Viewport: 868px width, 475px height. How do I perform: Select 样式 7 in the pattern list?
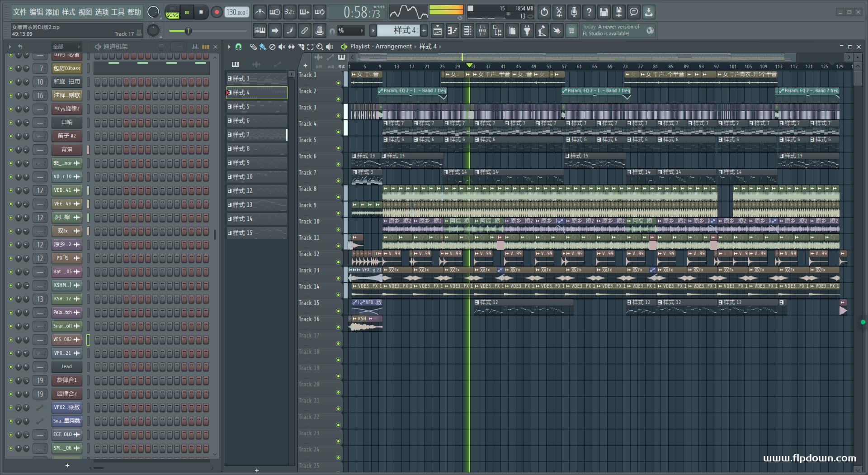257,135
